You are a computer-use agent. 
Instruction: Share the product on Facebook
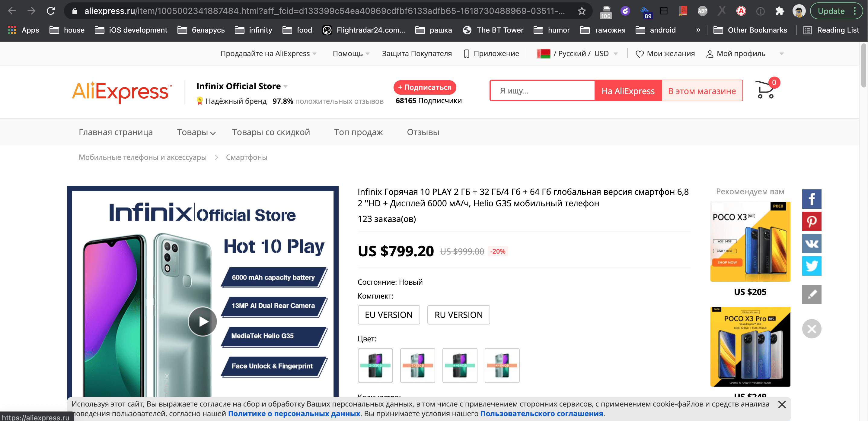click(811, 199)
